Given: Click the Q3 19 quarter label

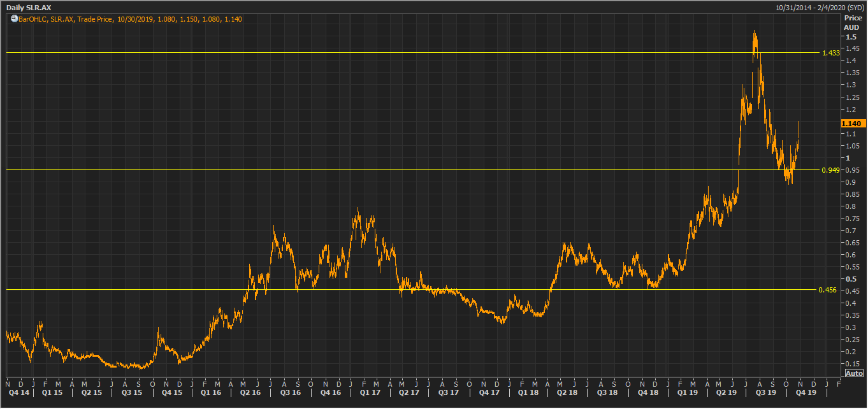Looking at the screenshot, I should click(765, 393).
